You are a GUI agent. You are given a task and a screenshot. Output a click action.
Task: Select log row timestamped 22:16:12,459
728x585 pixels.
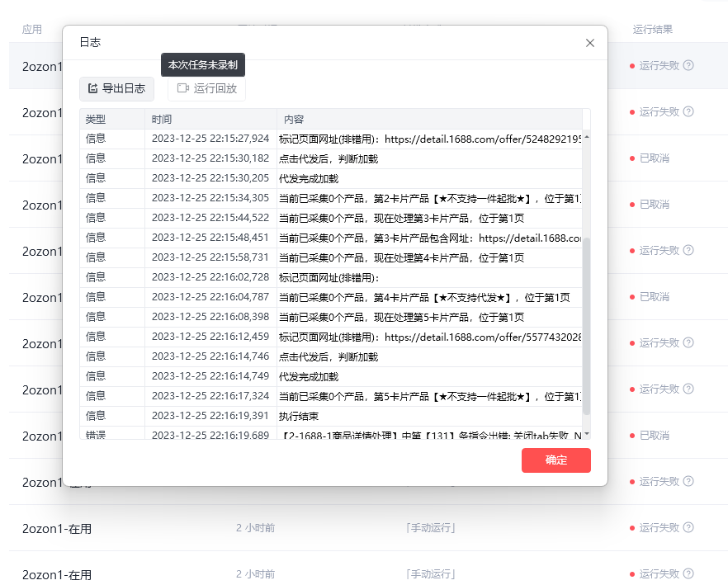point(331,337)
